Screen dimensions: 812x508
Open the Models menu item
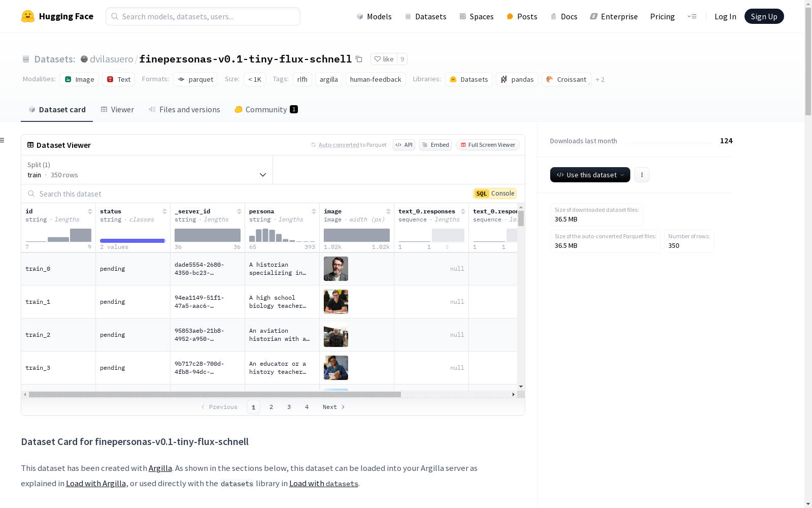pyautogui.click(x=374, y=16)
